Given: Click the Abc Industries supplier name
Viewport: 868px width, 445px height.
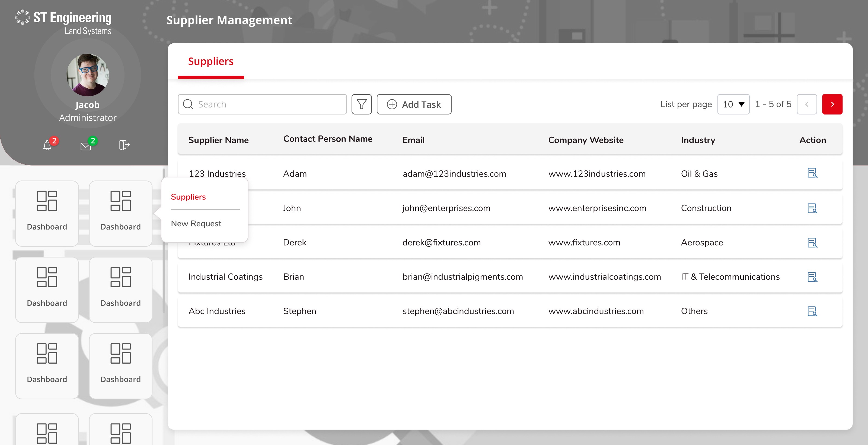Looking at the screenshot, I should pyautogui.click(x=217, y=311).
